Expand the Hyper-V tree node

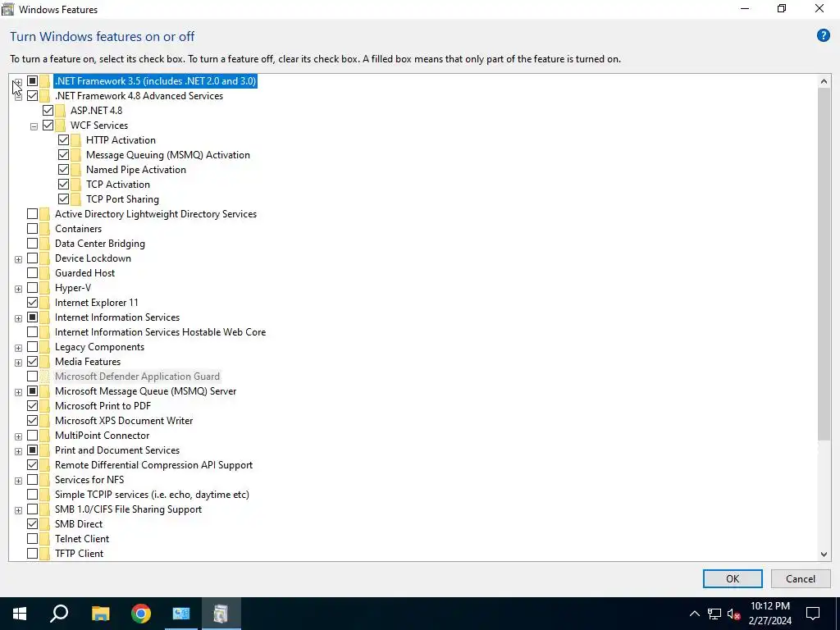[18, 289]
